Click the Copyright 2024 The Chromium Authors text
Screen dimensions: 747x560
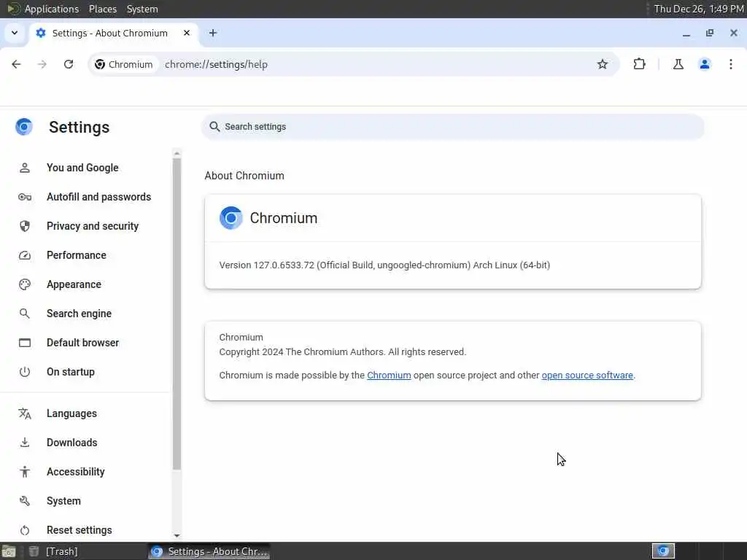[x=343, y=352]
